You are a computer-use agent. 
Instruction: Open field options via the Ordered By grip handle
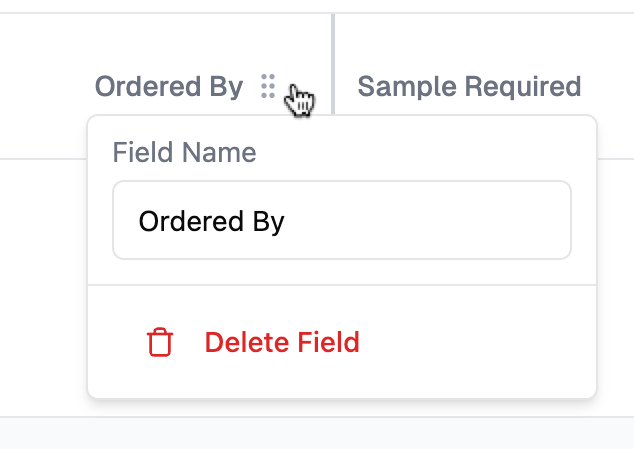tap(267, 87)
